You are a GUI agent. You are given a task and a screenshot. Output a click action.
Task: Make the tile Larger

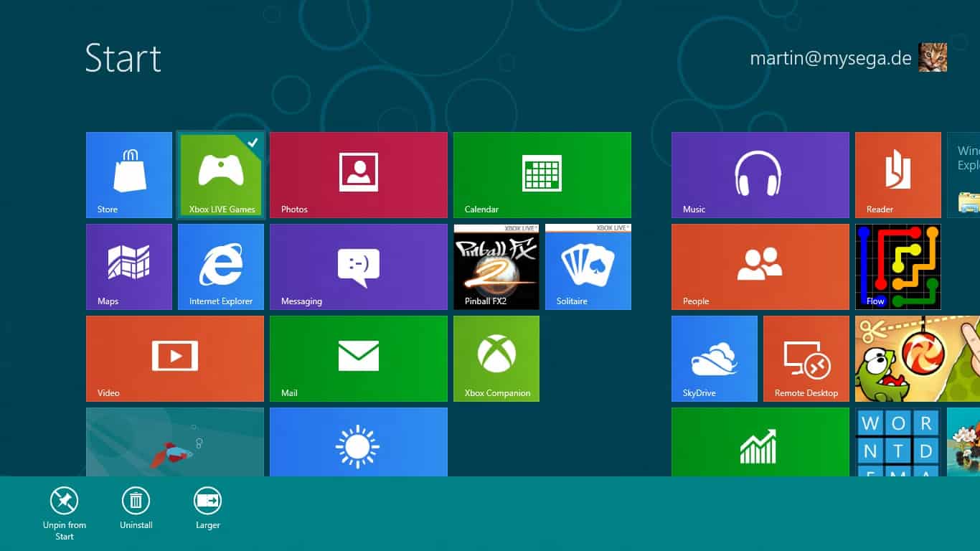[208, 508]
